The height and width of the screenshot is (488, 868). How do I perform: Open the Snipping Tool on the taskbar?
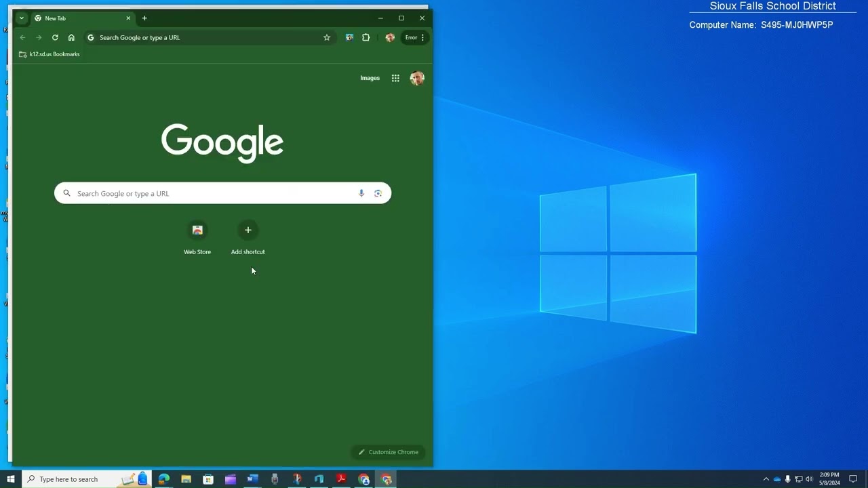pos(297,479)
